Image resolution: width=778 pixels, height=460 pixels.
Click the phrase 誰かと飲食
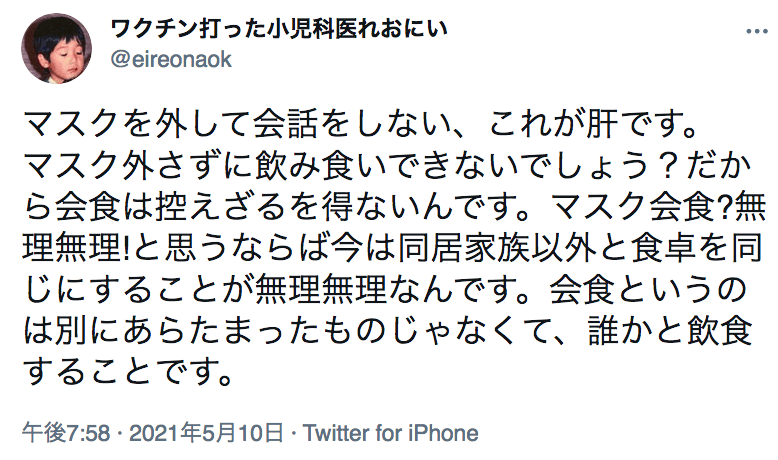(x=670, y=331)
